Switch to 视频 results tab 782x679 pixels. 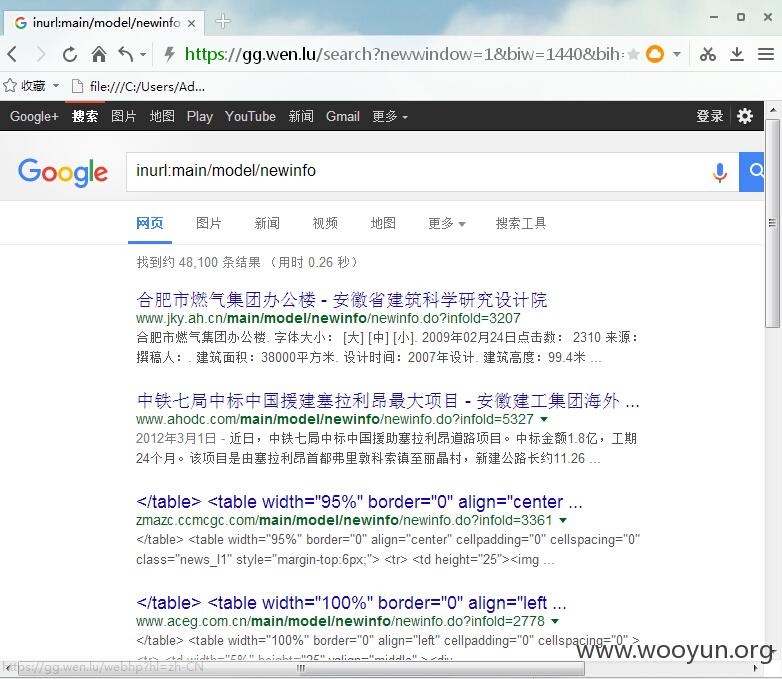pyautogui.click(x=325, y=224)
